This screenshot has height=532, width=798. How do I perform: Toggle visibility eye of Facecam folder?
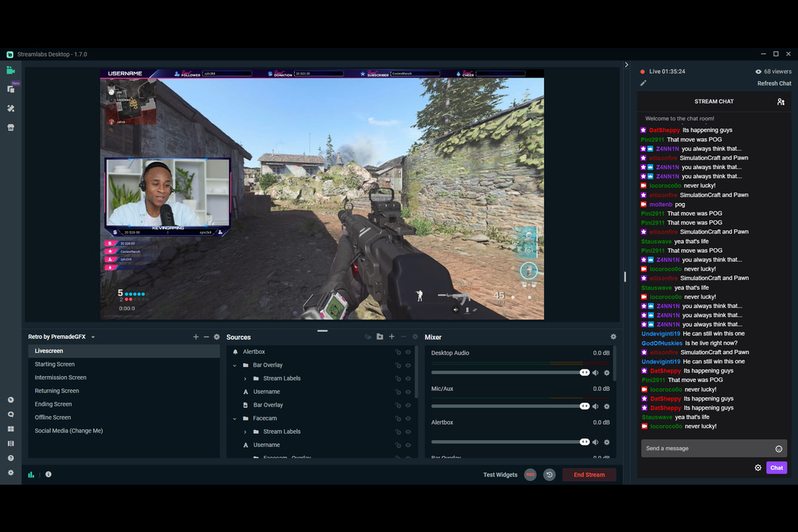pyautogui.click(x=408, y=418)
